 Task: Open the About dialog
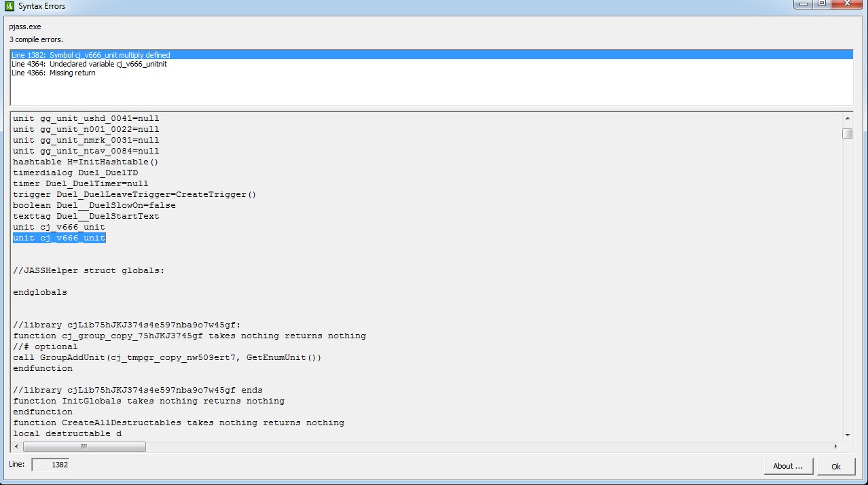point(788,466)
